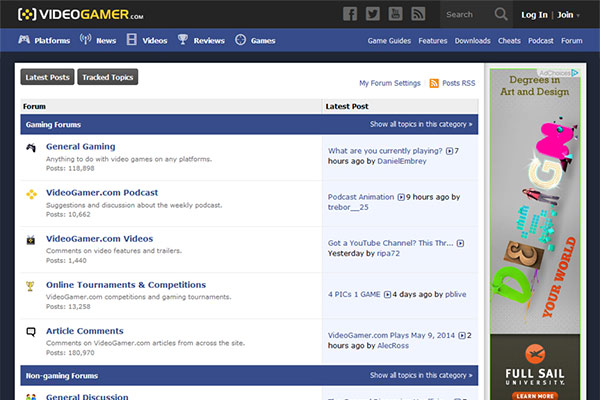Click the News broadcast icon
600x400 pixels.
click(85, 39)
